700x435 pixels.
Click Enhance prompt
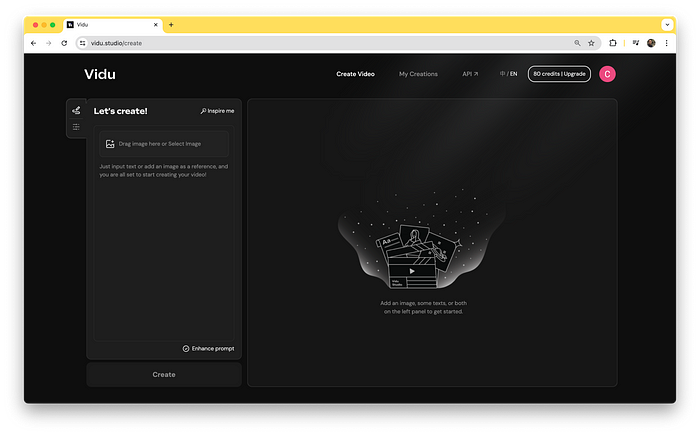click(208, 348)
